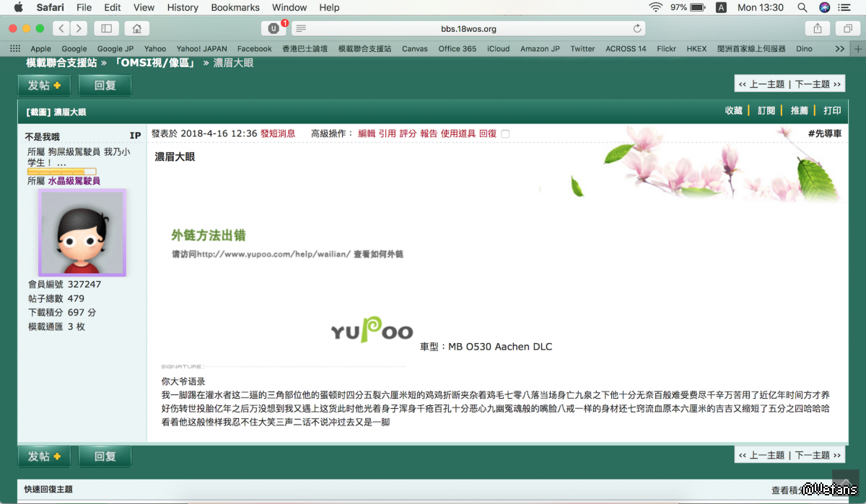
Task: Open the History menu
Action: (x=183, y=7)
